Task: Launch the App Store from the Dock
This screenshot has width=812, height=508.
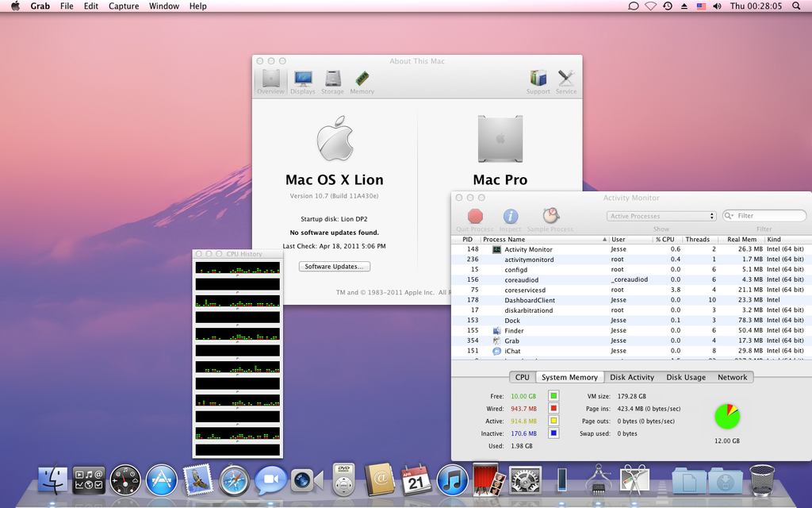Action: tap(162, 479)
